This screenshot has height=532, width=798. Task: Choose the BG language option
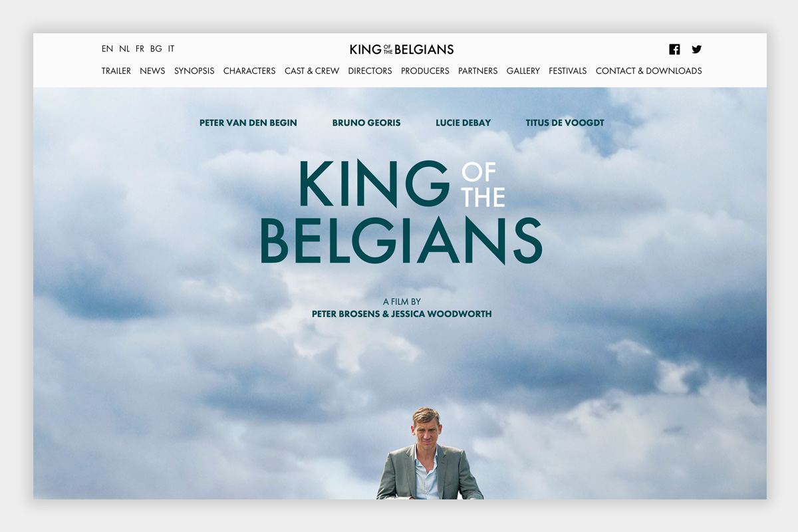156,49
